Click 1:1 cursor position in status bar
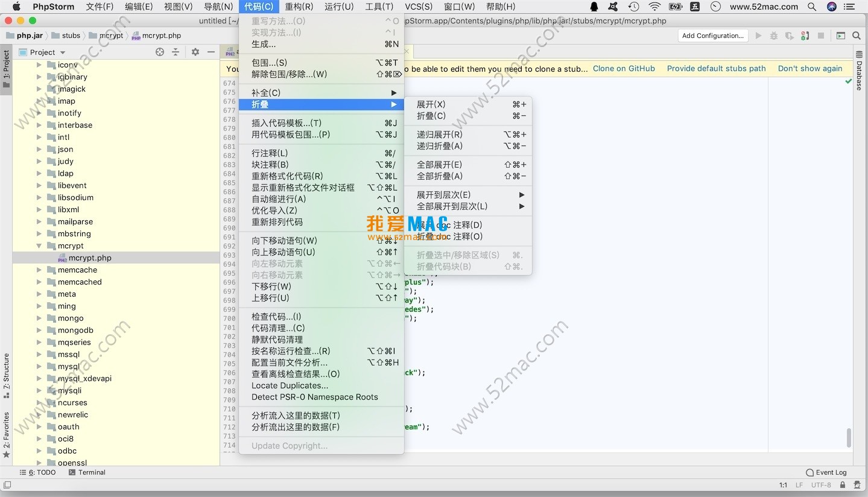 point(783,485)
